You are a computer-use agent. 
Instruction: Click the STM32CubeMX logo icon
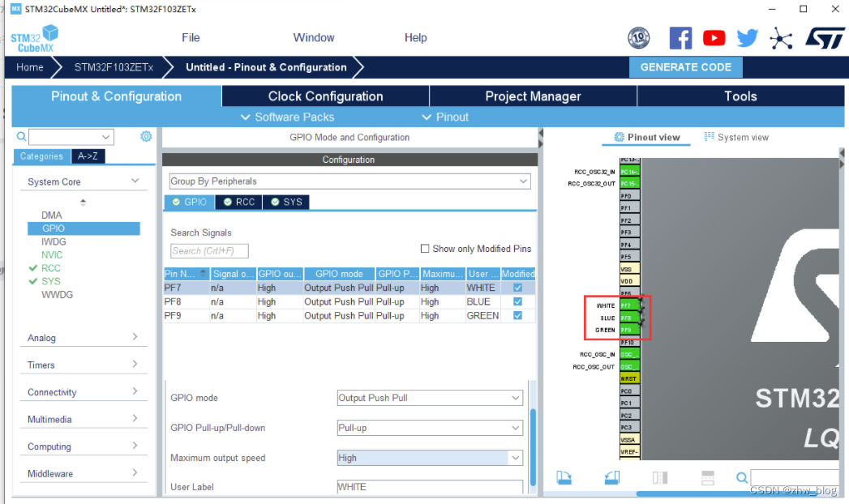[x=35, y=38]
